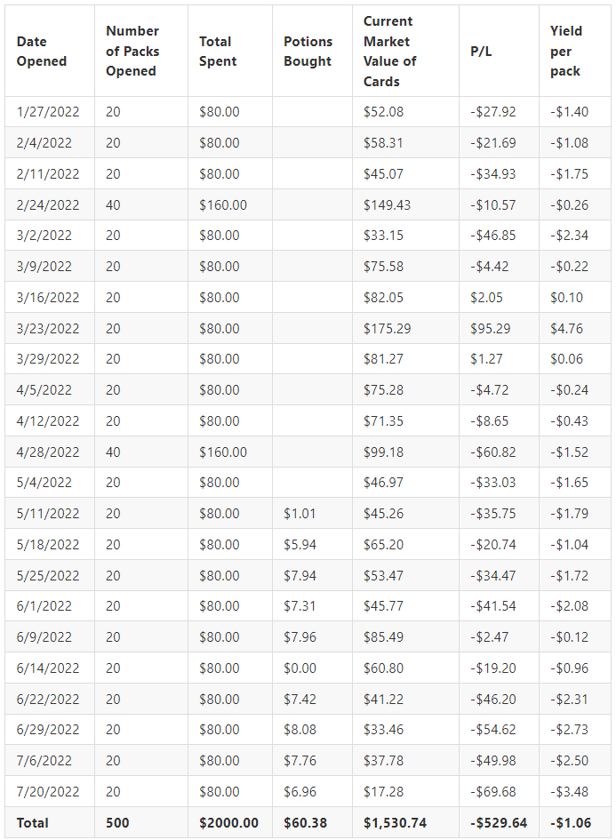Select the $1.01 potions bought cell
This screenshot has height=840, width=616.
click(x=312, y=514)
